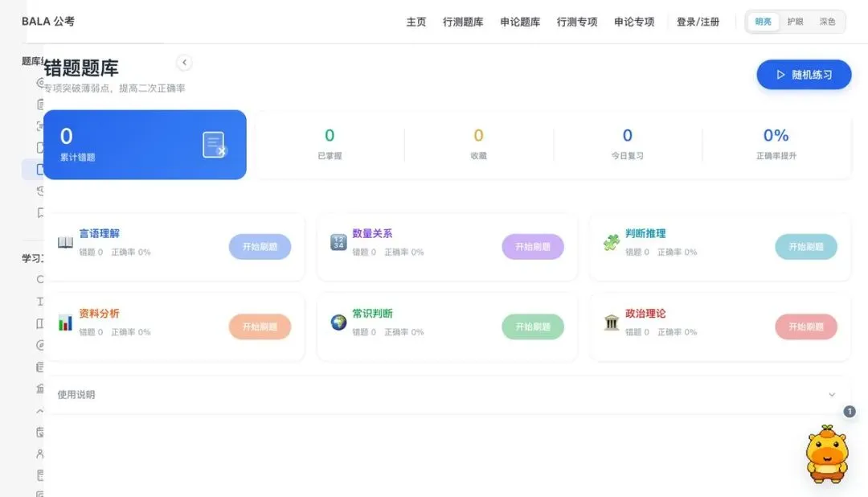Start 随机练习 random practice
The height and width of the screenshot is (497, 868).
coord(804,74)
